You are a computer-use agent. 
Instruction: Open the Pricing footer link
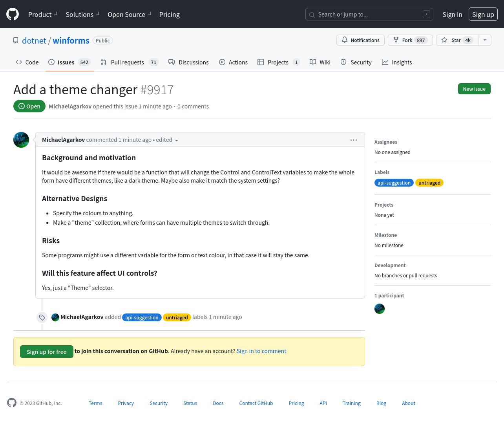(296, 403)
